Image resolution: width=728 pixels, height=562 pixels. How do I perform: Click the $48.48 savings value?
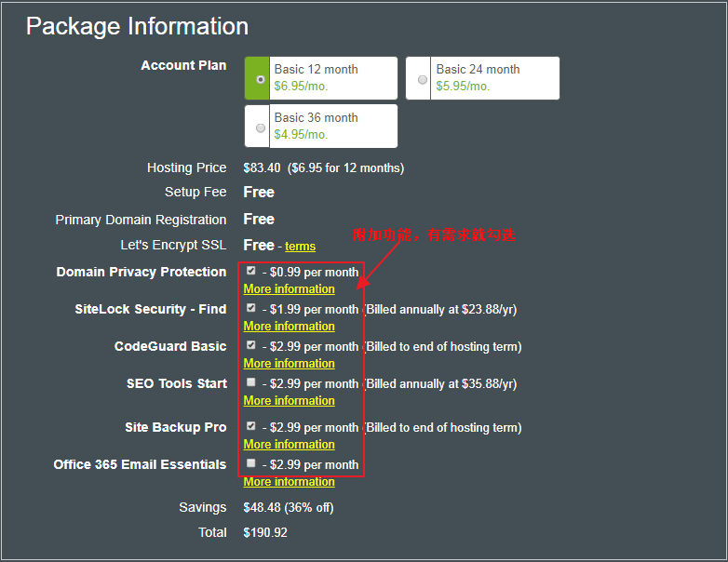(261, 508)
